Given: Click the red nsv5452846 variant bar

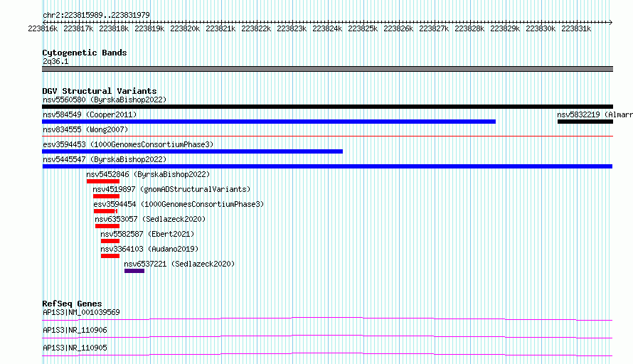Looking at the screenshot, I should (x=103, y=181).
